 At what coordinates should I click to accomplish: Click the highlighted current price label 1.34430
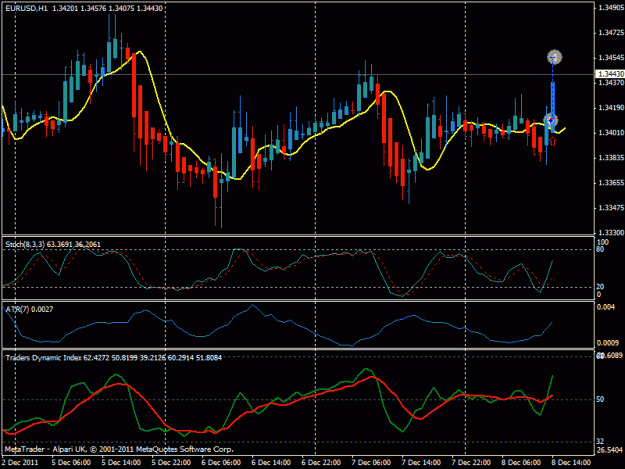pos(610,74)
